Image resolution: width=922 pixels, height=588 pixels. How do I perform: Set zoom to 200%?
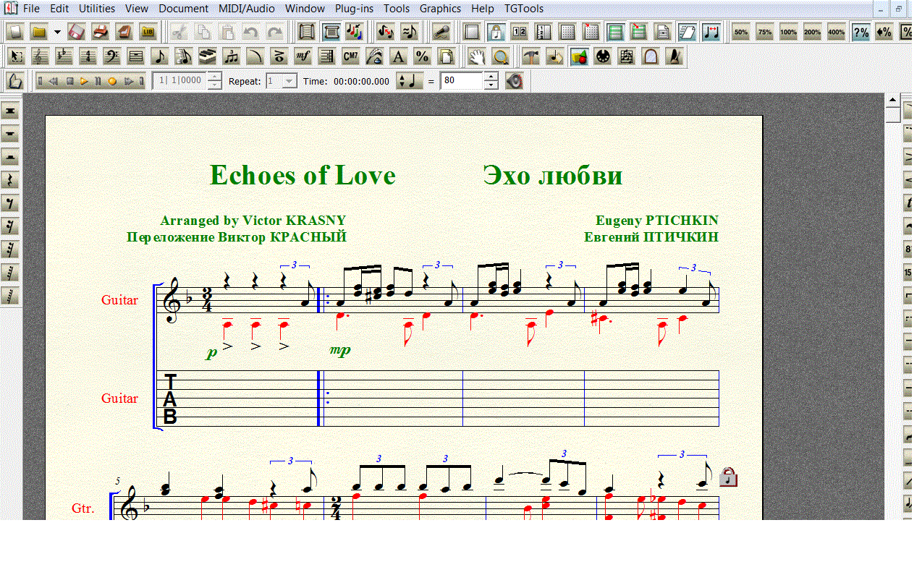click(x=812, y=32)
